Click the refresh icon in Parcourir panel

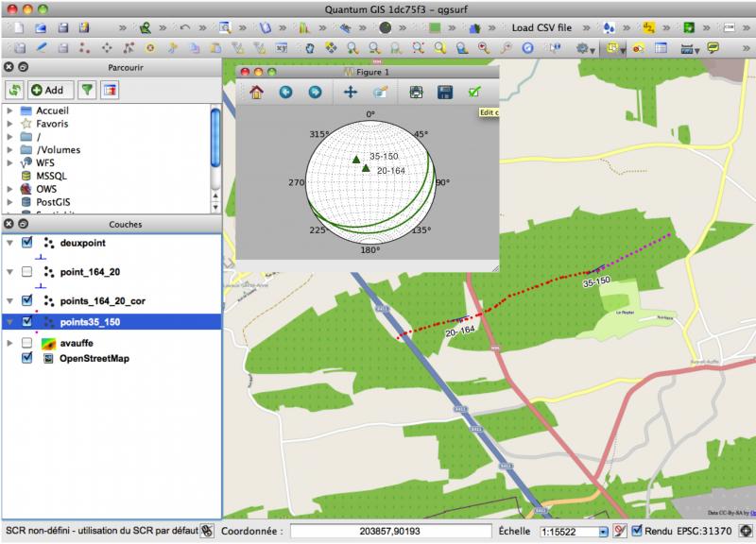coord(14,90)
